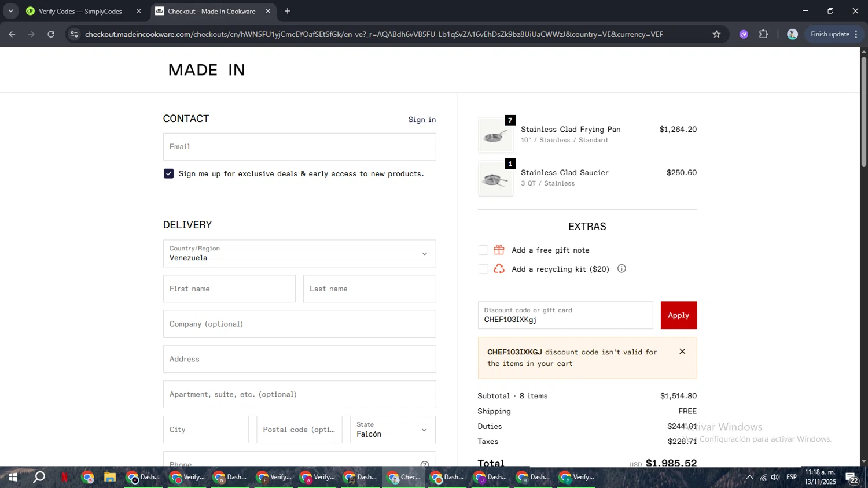Close the Checkout tab
Screen dimensions: 868x488
click(x=268, y=11)
